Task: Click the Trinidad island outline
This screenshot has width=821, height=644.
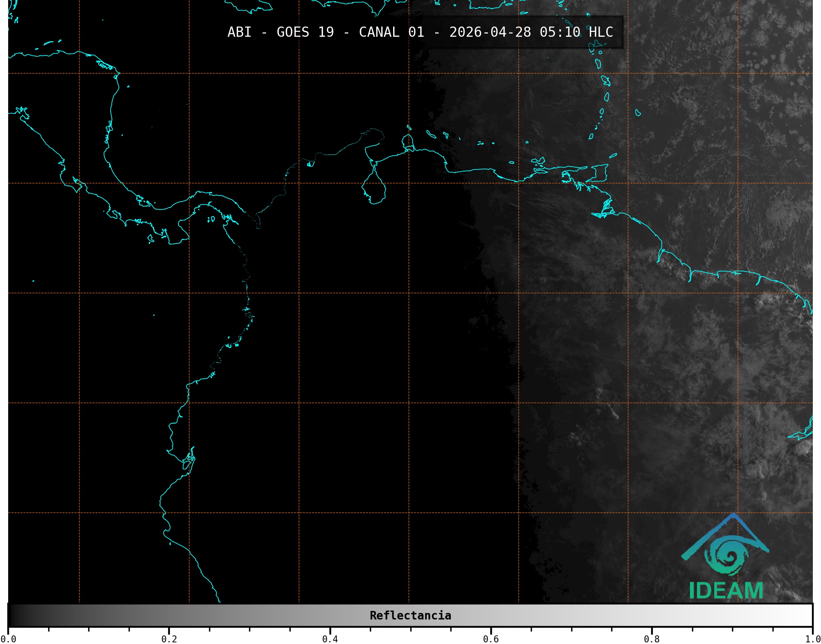Action: [x=599, y=173]
